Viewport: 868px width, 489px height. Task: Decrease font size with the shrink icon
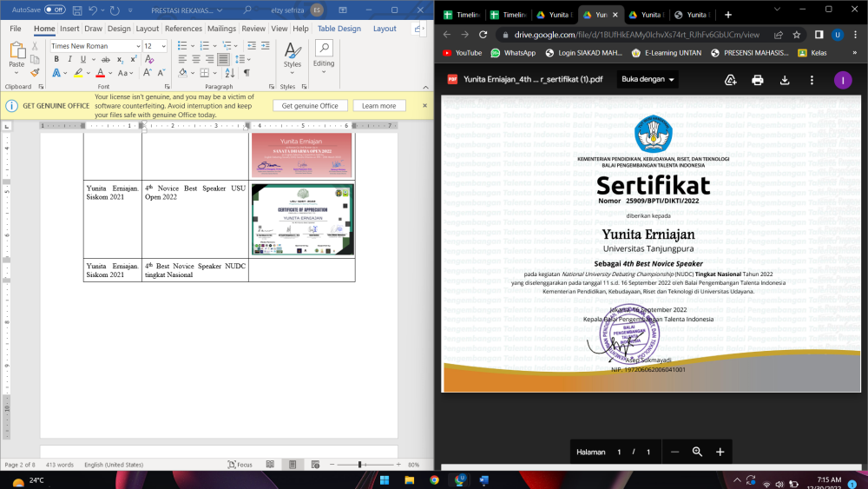pyautogui.click(x=161, y=73)
